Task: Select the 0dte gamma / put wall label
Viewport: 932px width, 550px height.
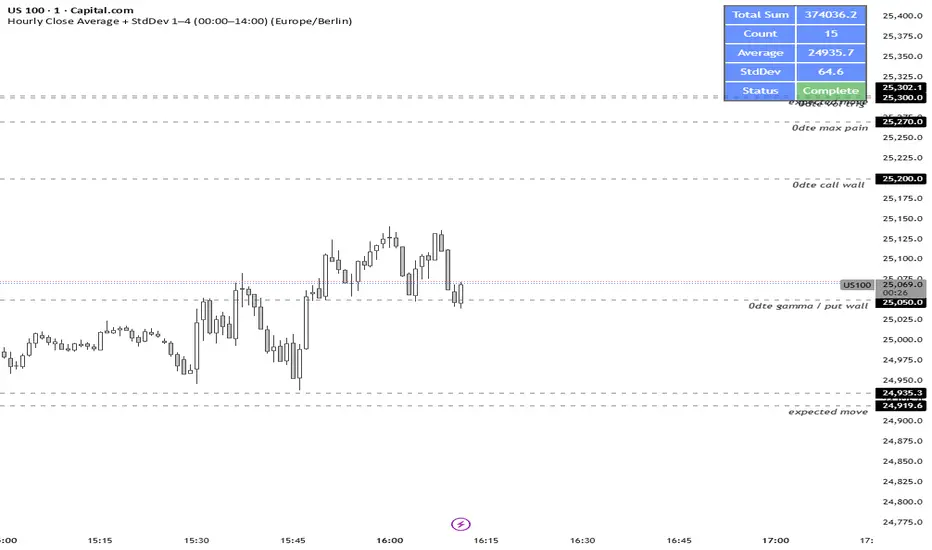Action: [808, 307]
